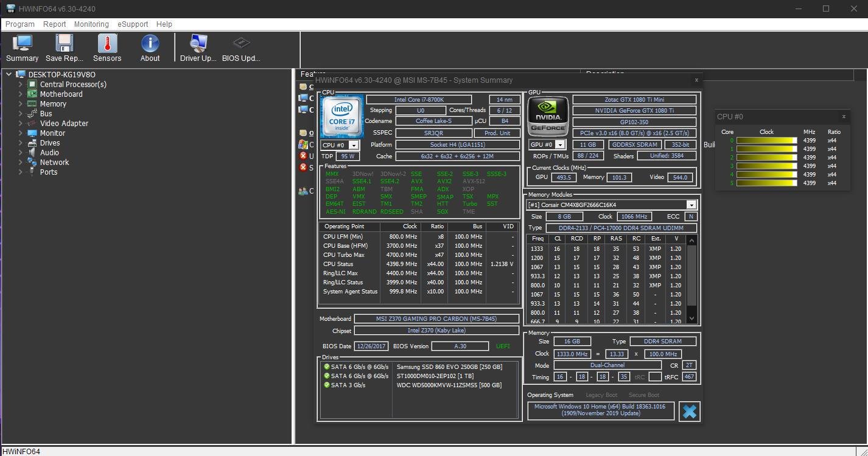This screenshot has width=868, height=456.
Task: Open the GPU #0 selector dropdown
Action: click(x=560, y=145)
